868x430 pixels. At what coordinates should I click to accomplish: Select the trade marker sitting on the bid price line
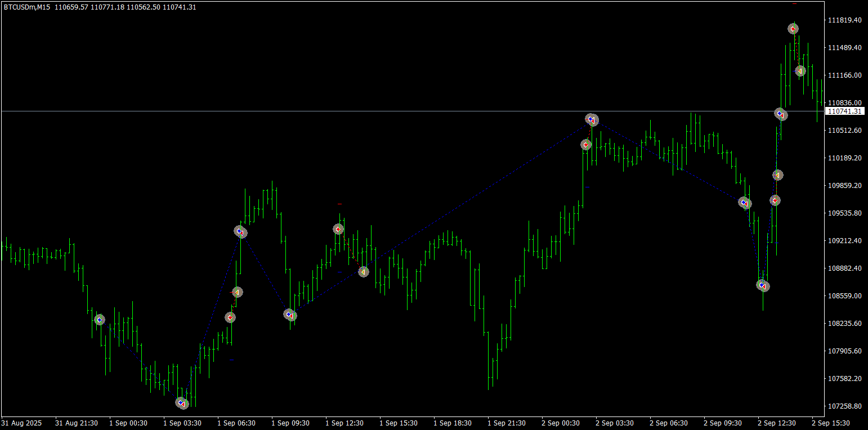(780, 114)
